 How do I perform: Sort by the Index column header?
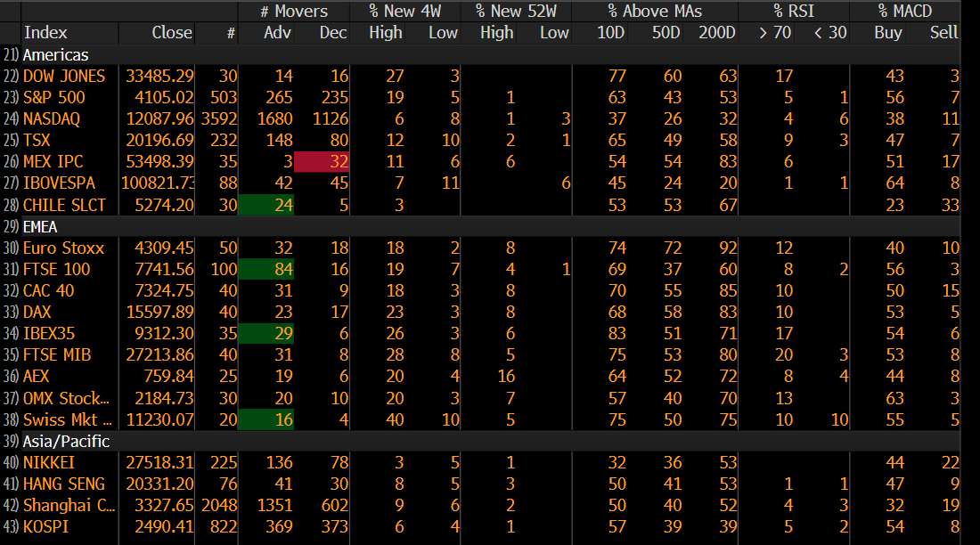tap(45, 32)
